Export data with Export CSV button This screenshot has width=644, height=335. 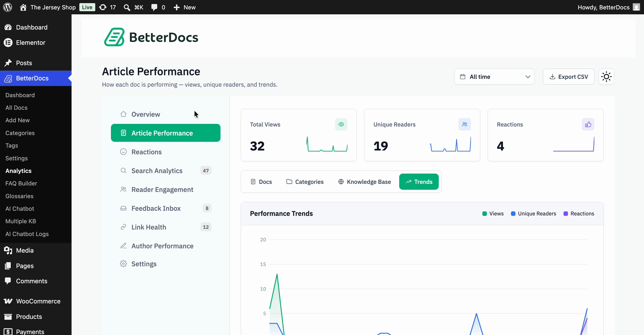pyautogui.click(x=568, y=77)
